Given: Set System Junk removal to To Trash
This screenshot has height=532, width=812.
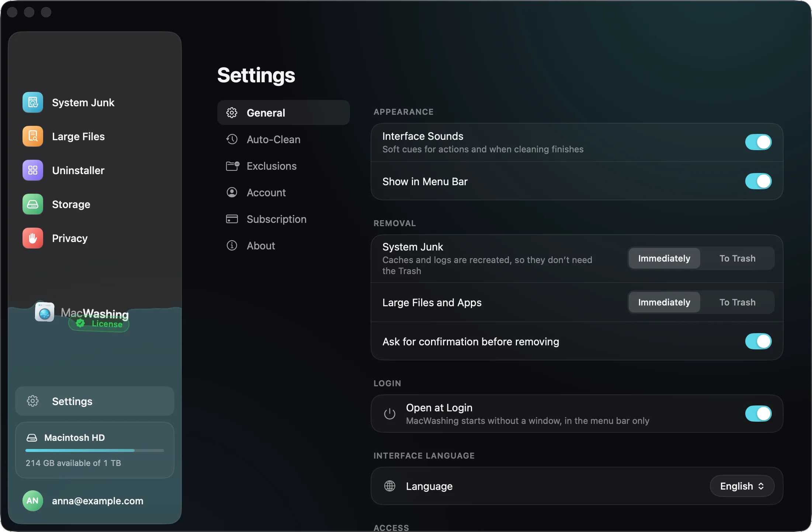Looking at the screenshot, I should tap(737, 258).
